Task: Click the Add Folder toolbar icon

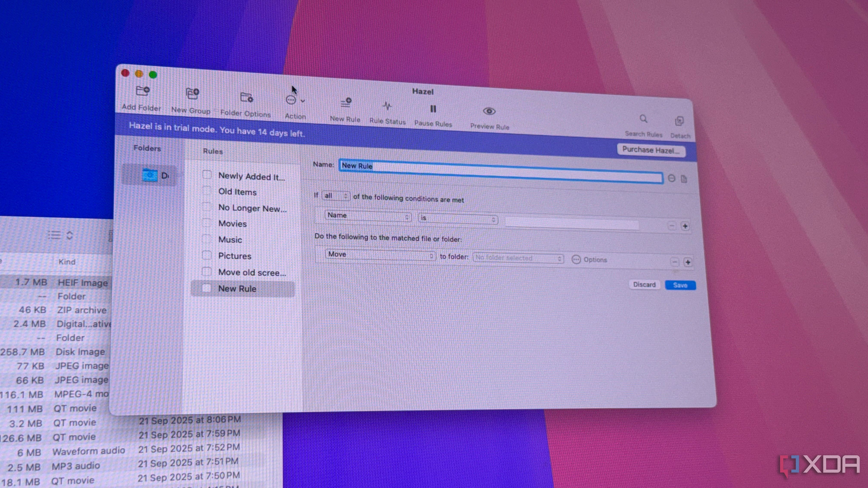Action: click(142, 91)
